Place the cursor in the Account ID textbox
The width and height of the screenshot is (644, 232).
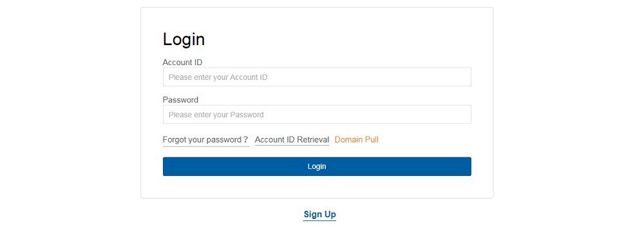coord(317,77)
